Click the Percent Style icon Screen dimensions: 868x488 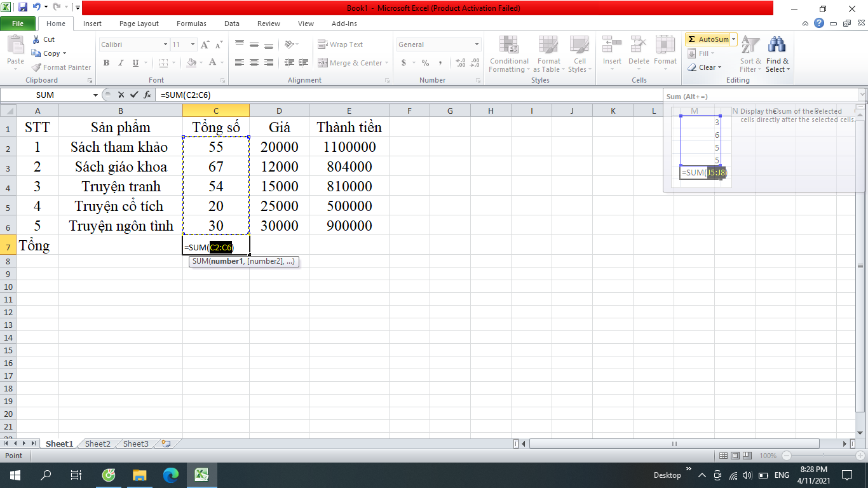[425, 63]
